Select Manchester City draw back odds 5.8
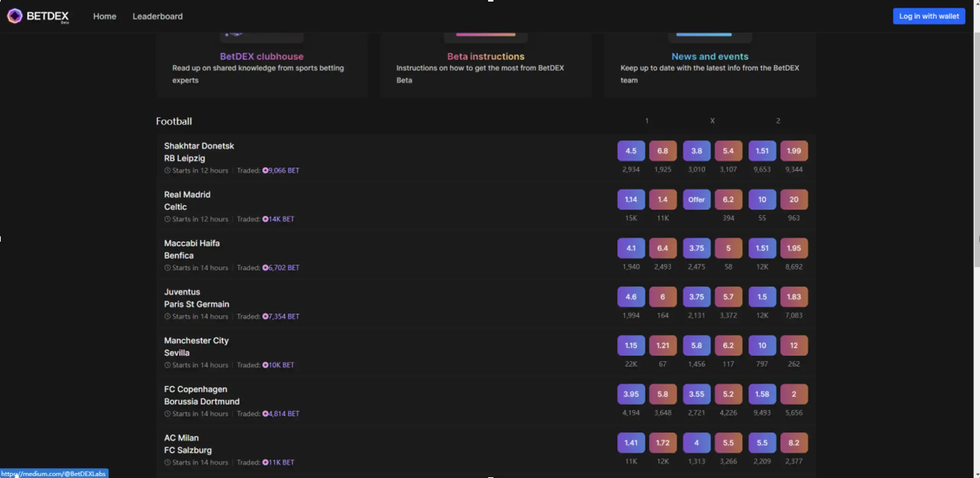The height and width of the screenshot is (478, 980). click(696, 345)
